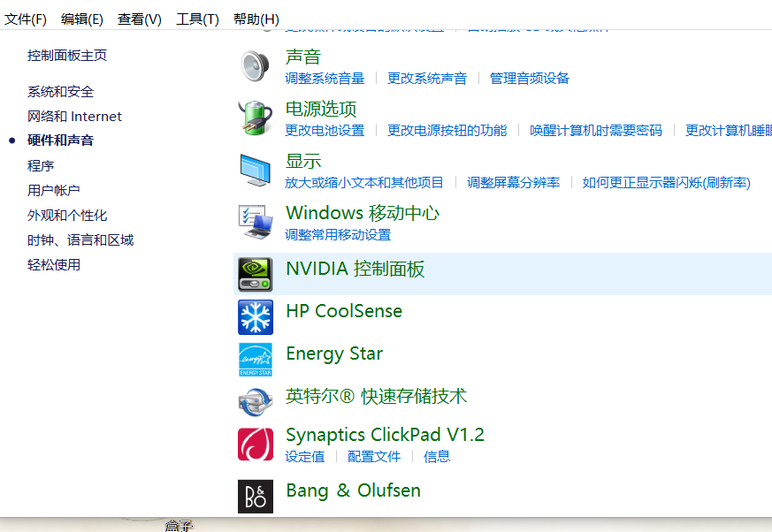Open the 查看(V) menu

(x=140, y=19)
